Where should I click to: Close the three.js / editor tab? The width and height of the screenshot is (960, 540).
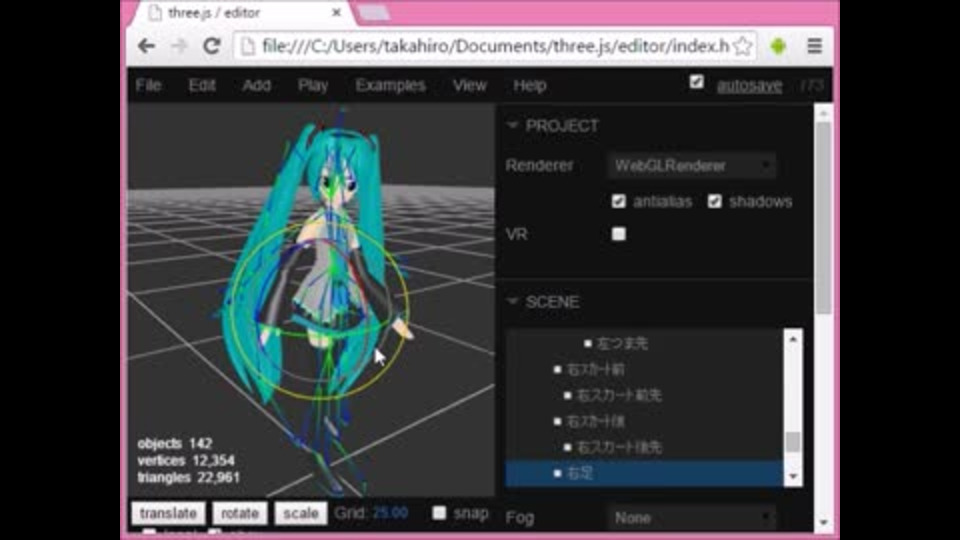click(x=336, y=12)
